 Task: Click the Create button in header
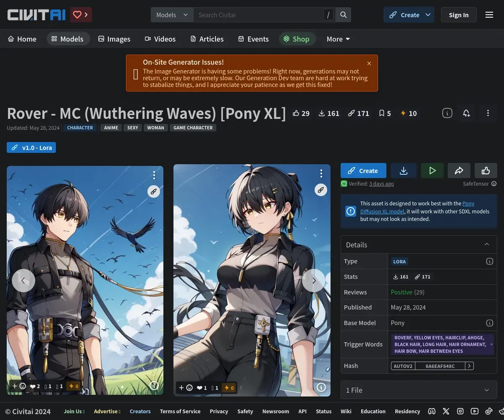pos(404,15)
